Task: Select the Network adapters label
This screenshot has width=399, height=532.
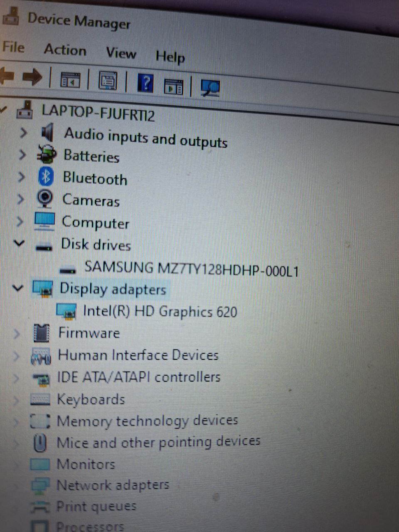Action: [x=113, y=485]
